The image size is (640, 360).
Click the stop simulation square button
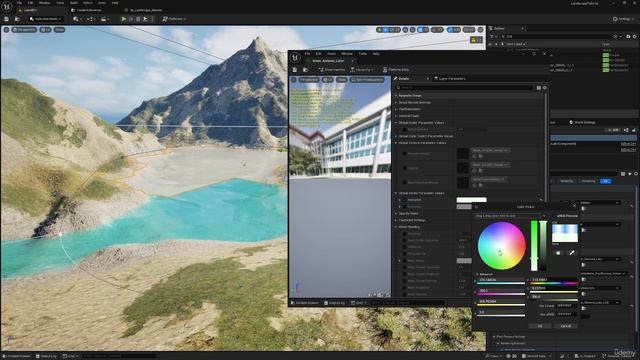click(x=138, y=19)
